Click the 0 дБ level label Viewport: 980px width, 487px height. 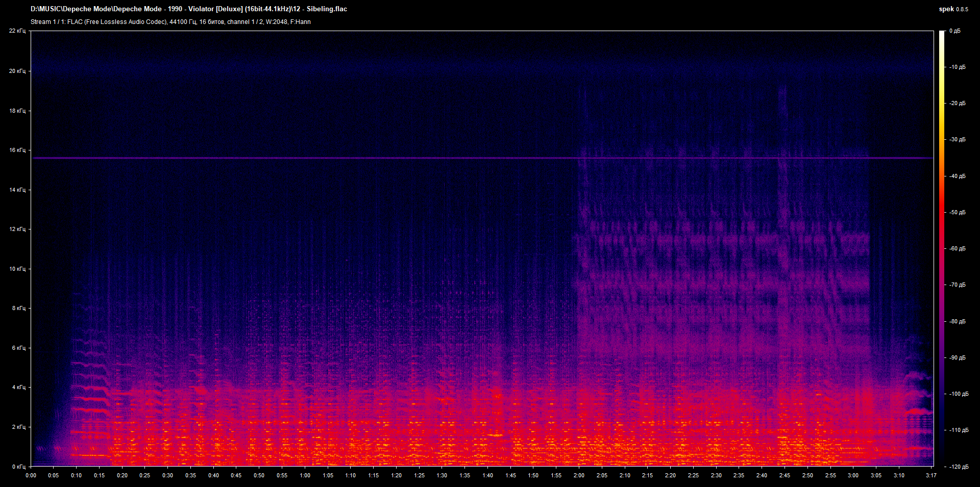coord(954,31)
